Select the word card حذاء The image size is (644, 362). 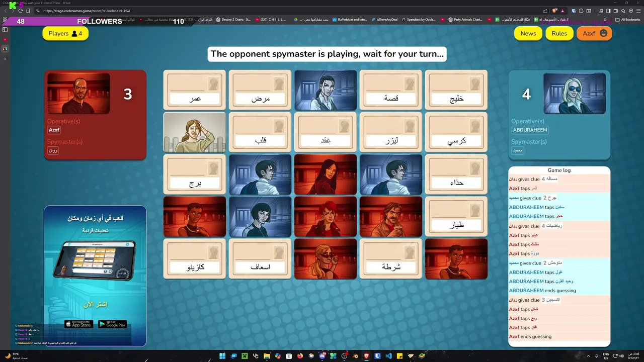(x=456, y=174)
